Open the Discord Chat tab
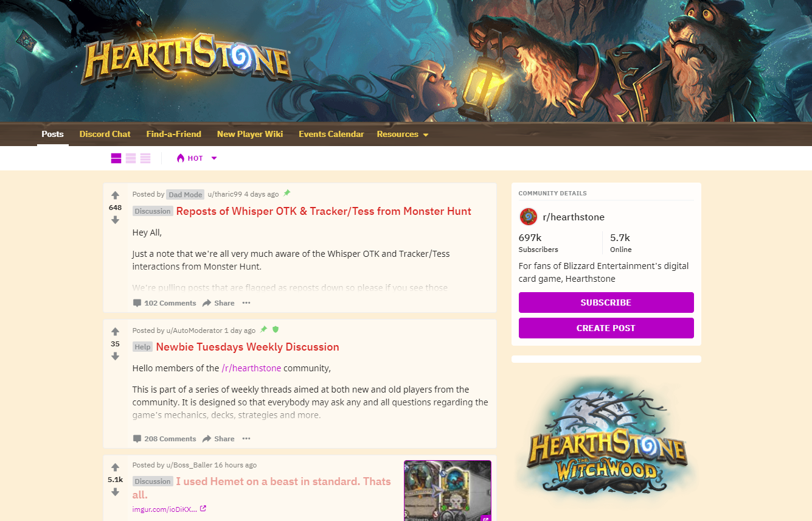Viewport: 812px width, 521px height. tap(105, 134)
